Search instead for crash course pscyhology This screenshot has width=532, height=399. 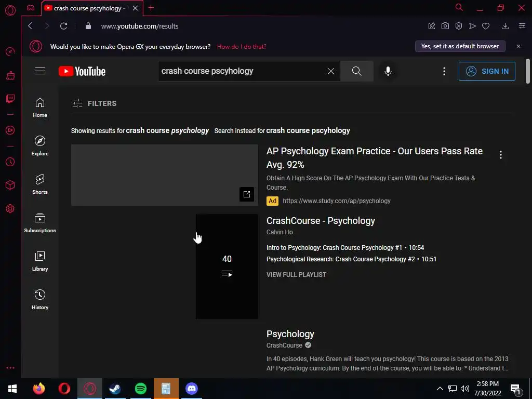click(x=308, y=130)
